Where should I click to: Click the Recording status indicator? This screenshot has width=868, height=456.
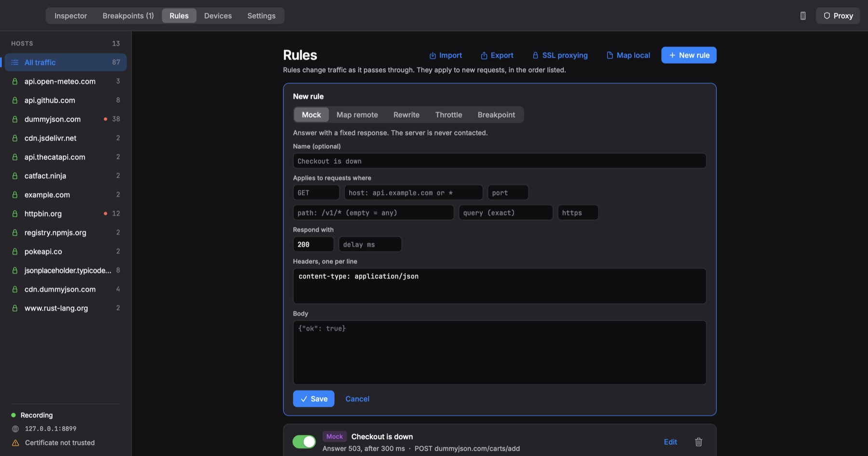pyautogui.click(x=32, y=415)
